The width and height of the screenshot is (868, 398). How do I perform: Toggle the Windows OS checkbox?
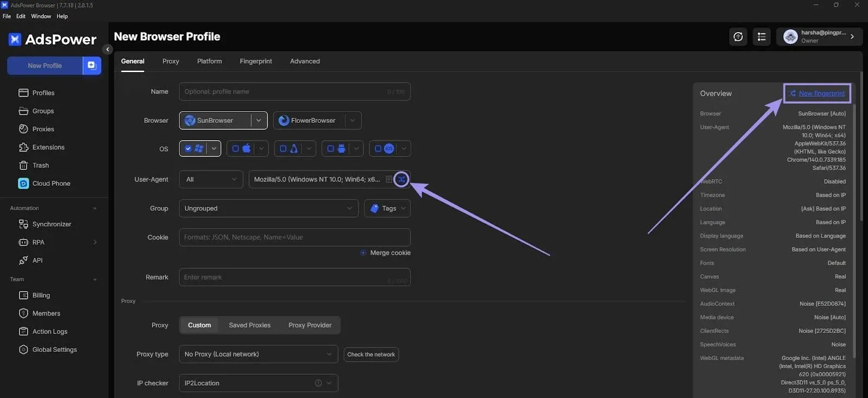point(188,149)
